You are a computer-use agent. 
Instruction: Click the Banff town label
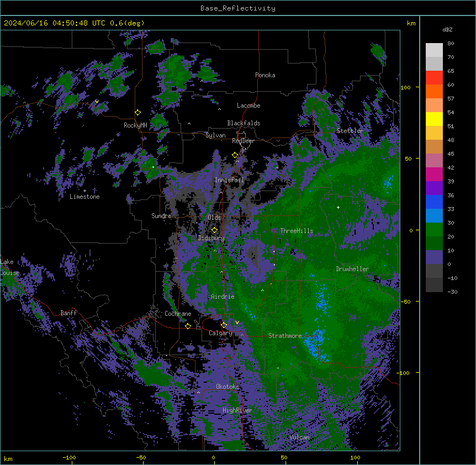pyautogui.click(x=68, y=313)
